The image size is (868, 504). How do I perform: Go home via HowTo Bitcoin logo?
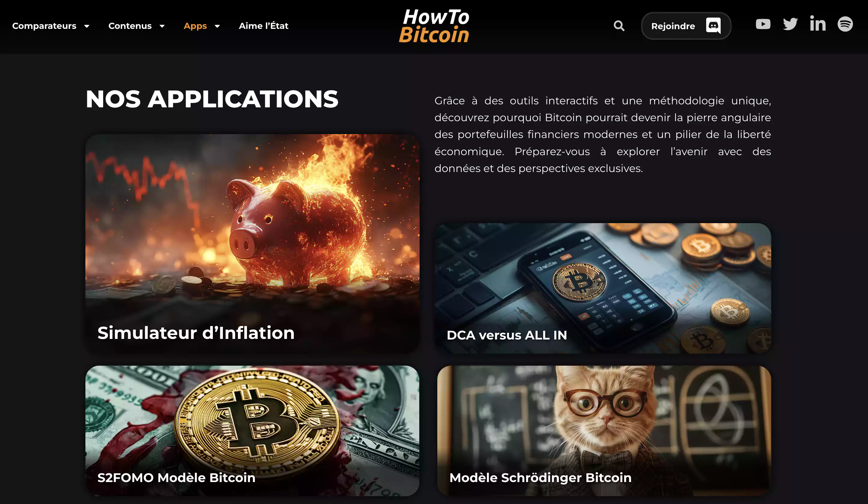click(x=434, y=26)
